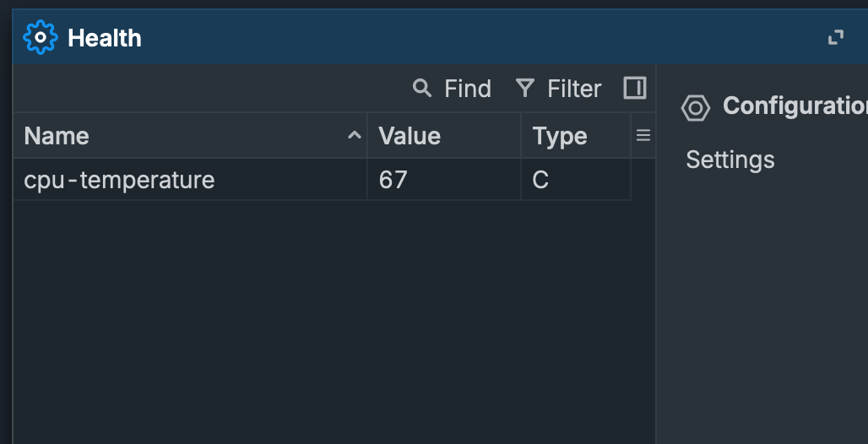
Task: Expand the Health panel to fullscreen
Action: point(835,38)
